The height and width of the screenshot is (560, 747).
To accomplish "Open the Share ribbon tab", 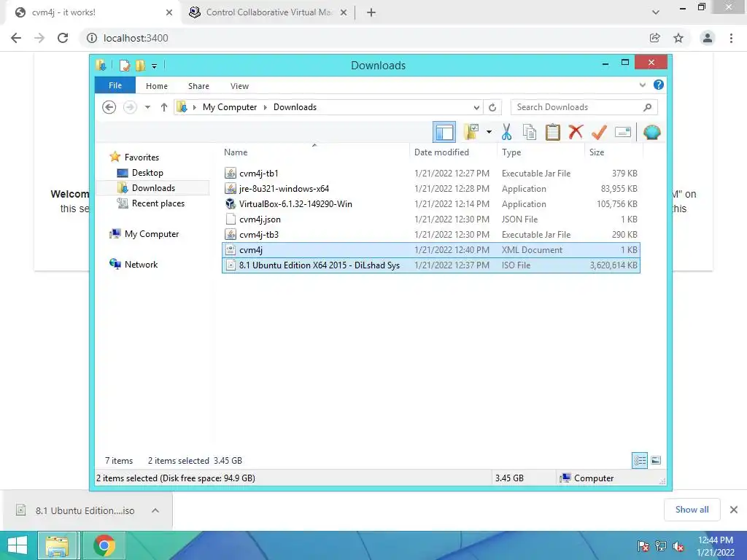I will coord(198,86).
